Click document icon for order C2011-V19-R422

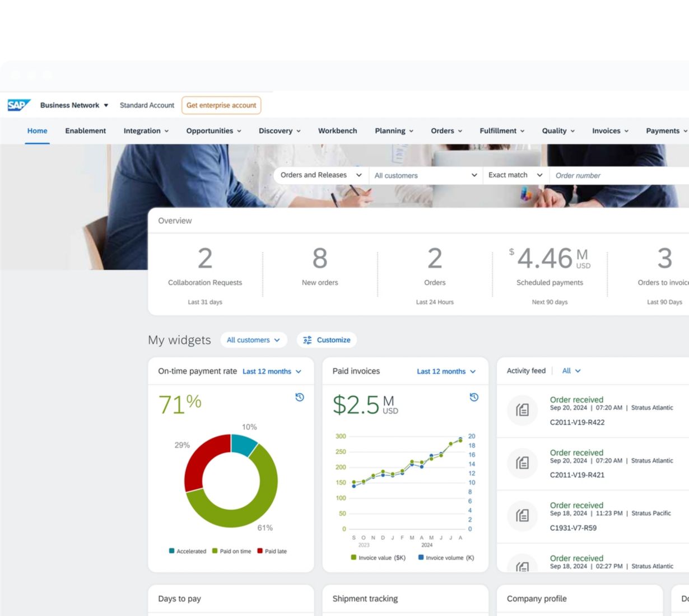pyautogui.click(x=522, y=410)
